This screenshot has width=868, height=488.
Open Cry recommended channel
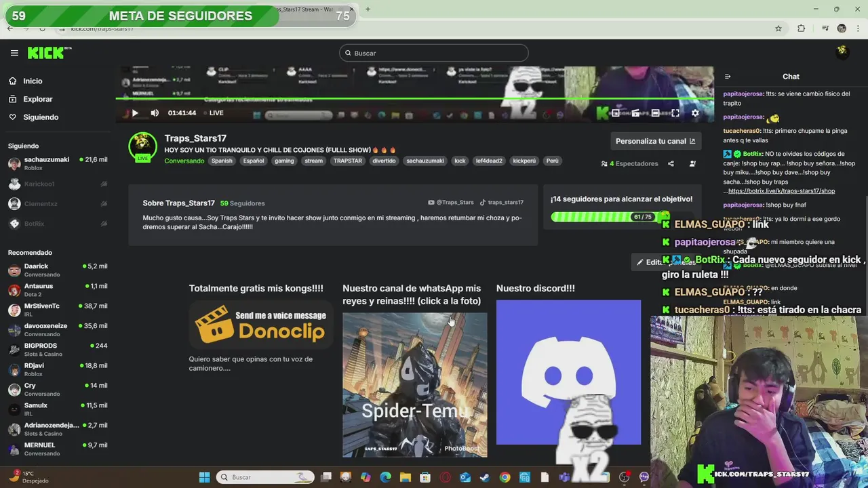58,389
